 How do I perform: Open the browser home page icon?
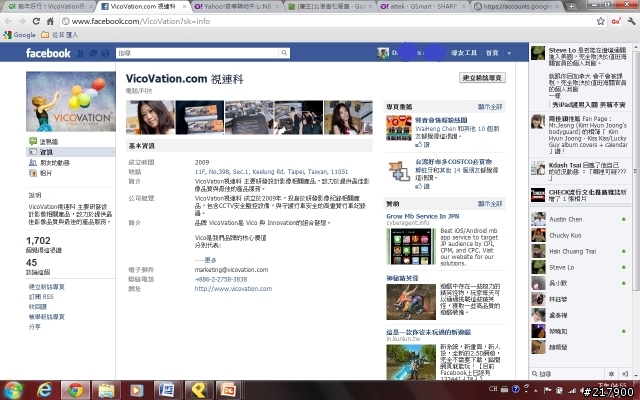50,21
